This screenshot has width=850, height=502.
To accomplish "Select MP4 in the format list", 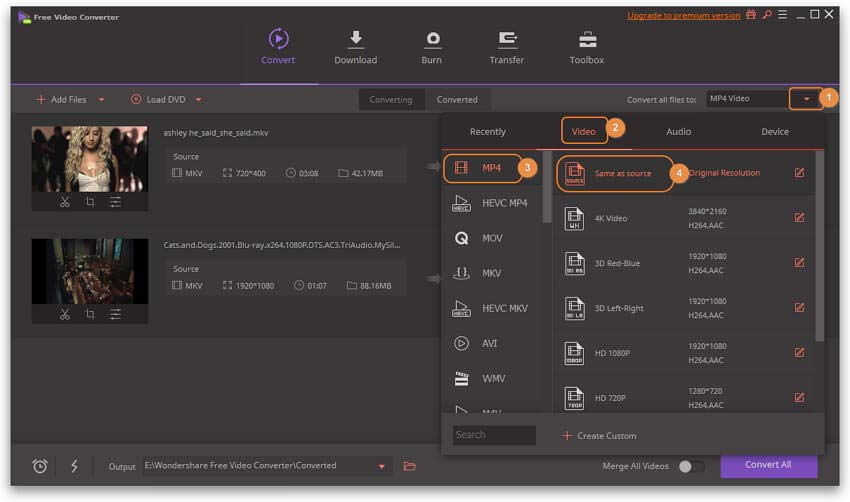I will (x=491, y=168).
